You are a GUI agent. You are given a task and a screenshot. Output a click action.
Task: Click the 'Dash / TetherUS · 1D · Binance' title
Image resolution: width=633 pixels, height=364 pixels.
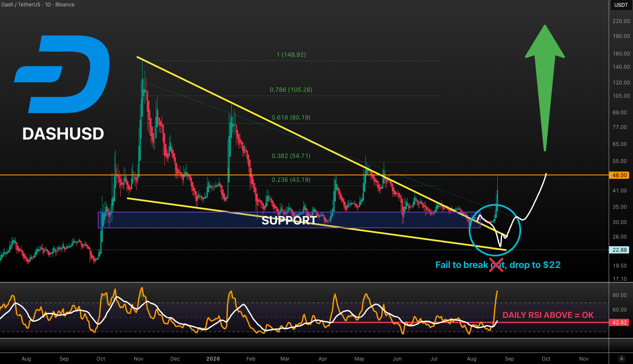tap(38, 5)
